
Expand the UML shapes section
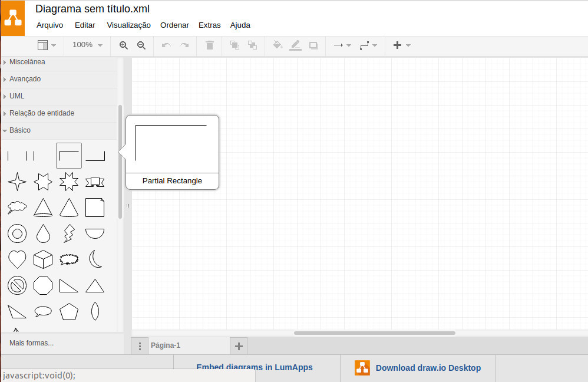coord(17,96)
